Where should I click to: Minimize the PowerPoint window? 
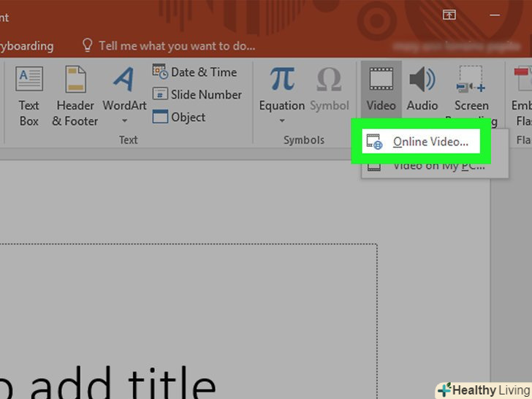pos(495,15)
